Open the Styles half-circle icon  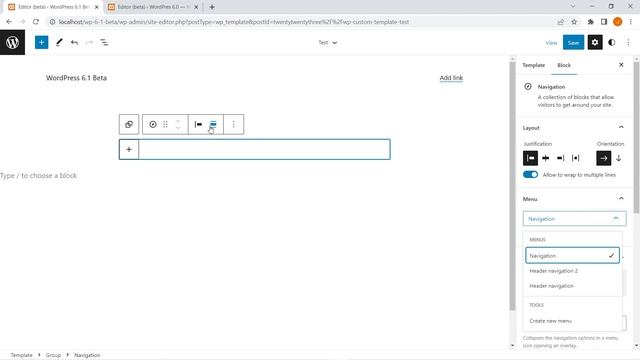[611, 42]
